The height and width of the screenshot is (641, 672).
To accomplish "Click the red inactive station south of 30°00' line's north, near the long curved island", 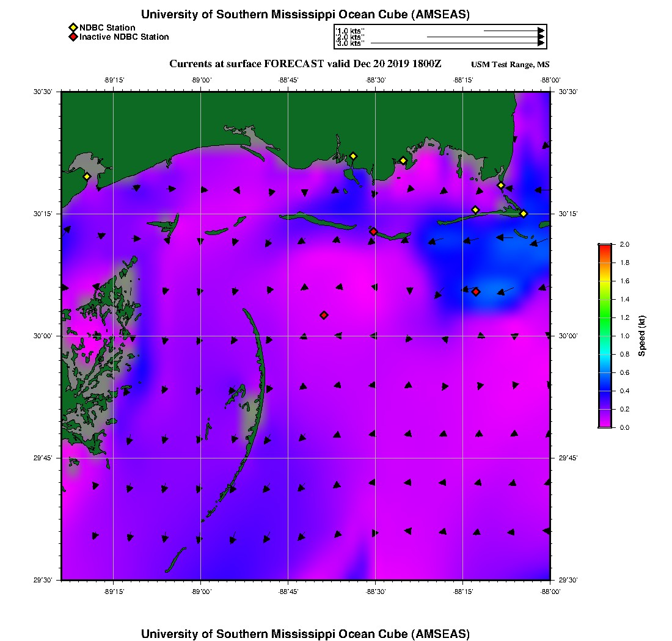I will click(x=324, y=315).
